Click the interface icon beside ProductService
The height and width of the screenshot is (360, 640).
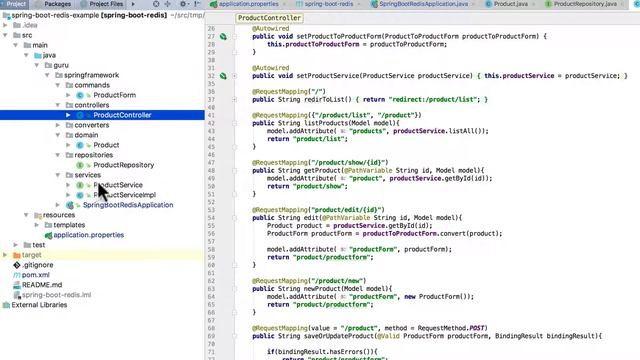click(x=80, y=185)
